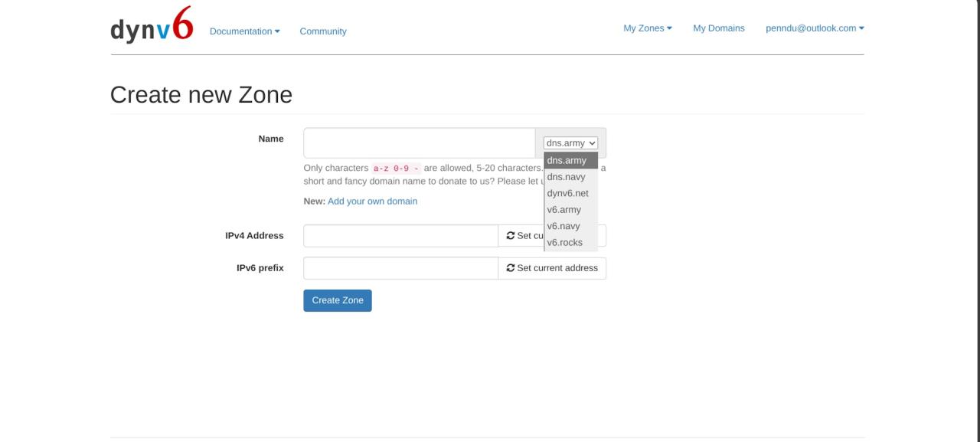Toggle the dns.army domain select box
The height and width of the screenshot is (442, 980).
tap(570, 143)
